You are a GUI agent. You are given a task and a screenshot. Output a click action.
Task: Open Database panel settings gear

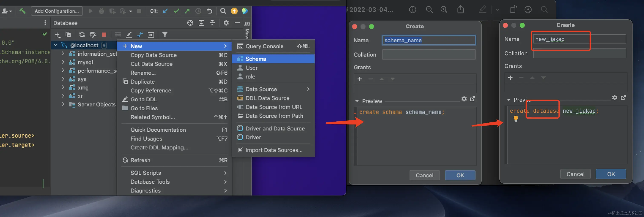226,23
